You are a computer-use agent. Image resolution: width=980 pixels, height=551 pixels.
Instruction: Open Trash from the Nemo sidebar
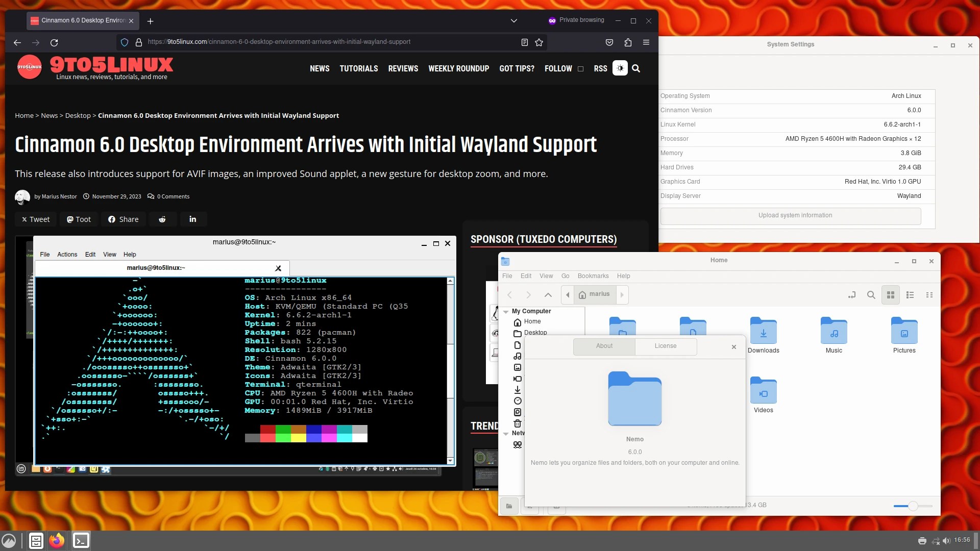pos(518,424)
